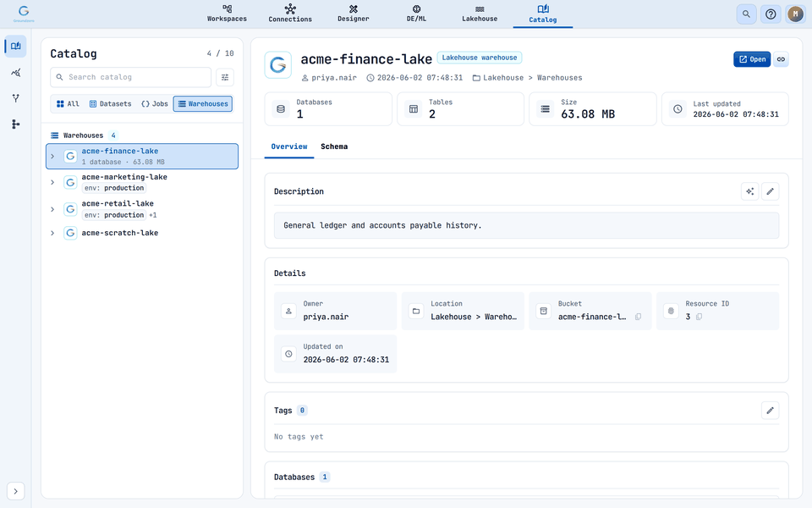Generate description with AI sparkle icon

(750, 191)
